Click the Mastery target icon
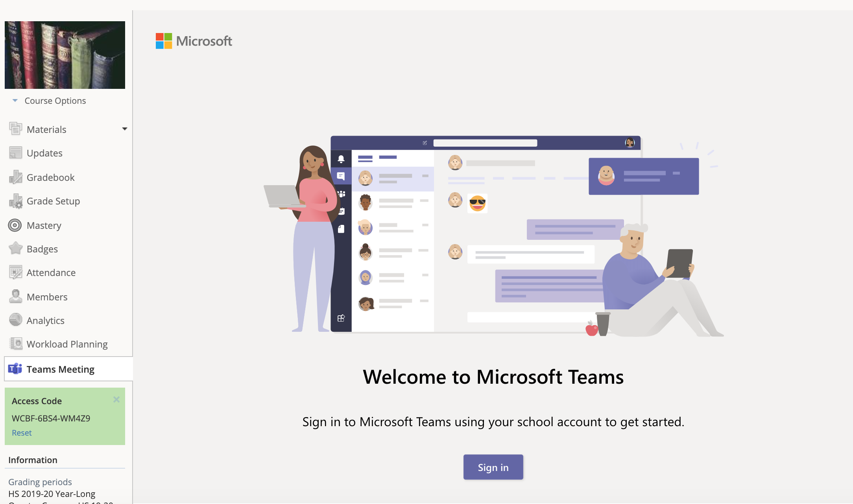This screenshot has width=853, height=504. (15, 225)
